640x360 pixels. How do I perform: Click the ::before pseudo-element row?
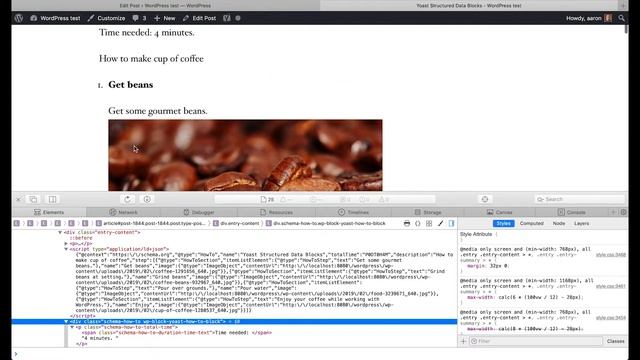coord(81,238)
